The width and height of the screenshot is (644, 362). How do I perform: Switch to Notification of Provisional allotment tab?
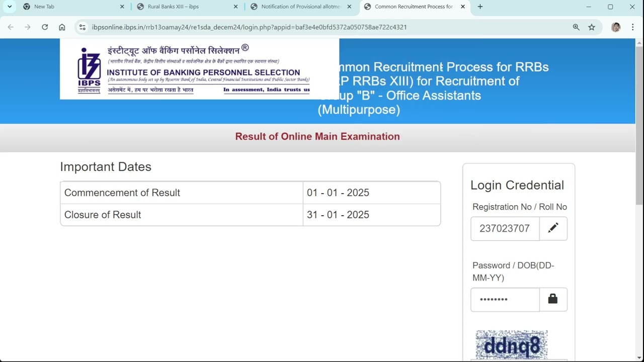click(x=300, y=7)
